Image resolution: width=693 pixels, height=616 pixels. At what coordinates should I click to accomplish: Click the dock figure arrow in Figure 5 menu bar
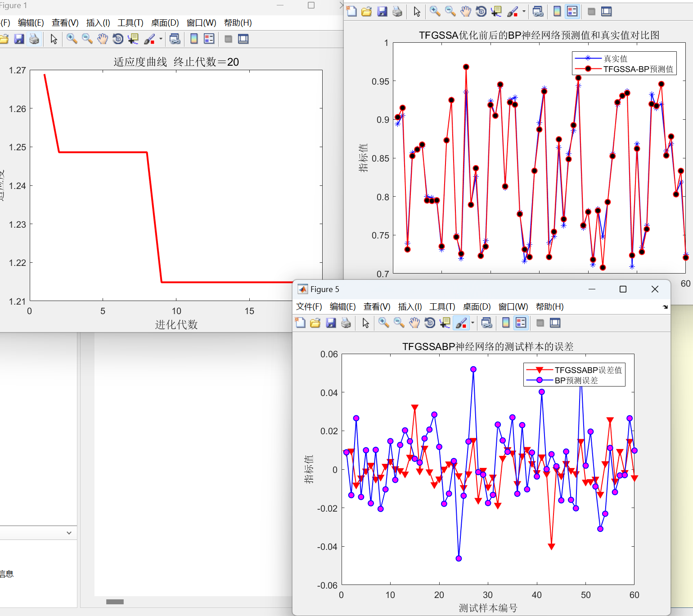click(665, 307)
